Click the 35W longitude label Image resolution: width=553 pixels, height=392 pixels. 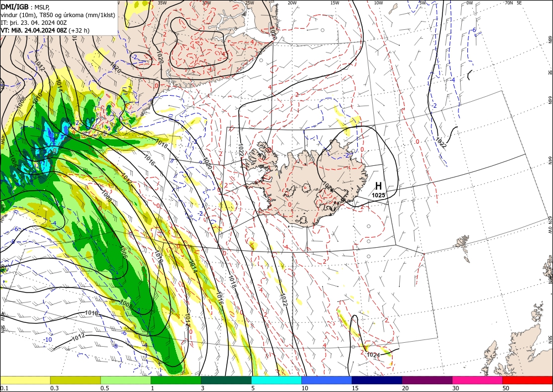click(x=162, y=3)
